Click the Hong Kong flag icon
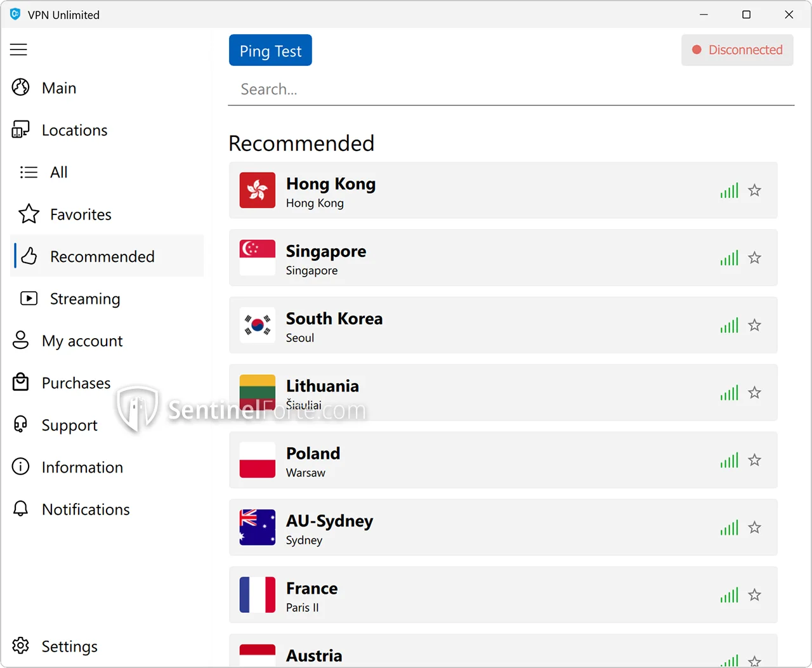This screenshot has height=668, width=812. 258,190
